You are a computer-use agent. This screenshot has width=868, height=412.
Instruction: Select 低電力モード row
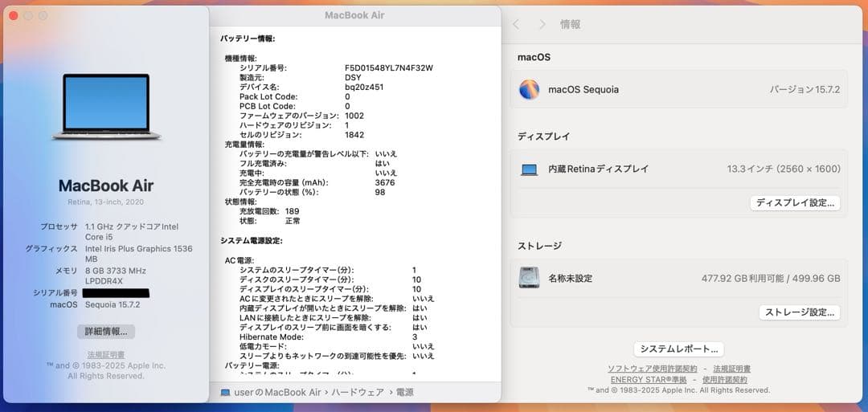coord(337,346)
